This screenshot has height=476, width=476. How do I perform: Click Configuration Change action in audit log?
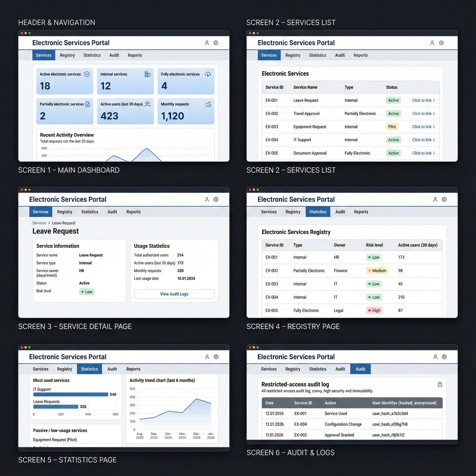(343, 424)
